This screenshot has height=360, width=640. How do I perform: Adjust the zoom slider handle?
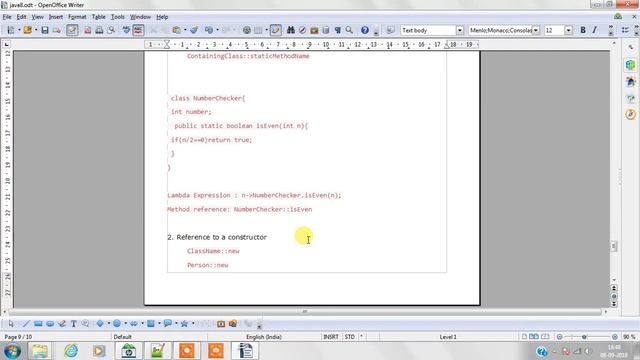click(584, 337)
